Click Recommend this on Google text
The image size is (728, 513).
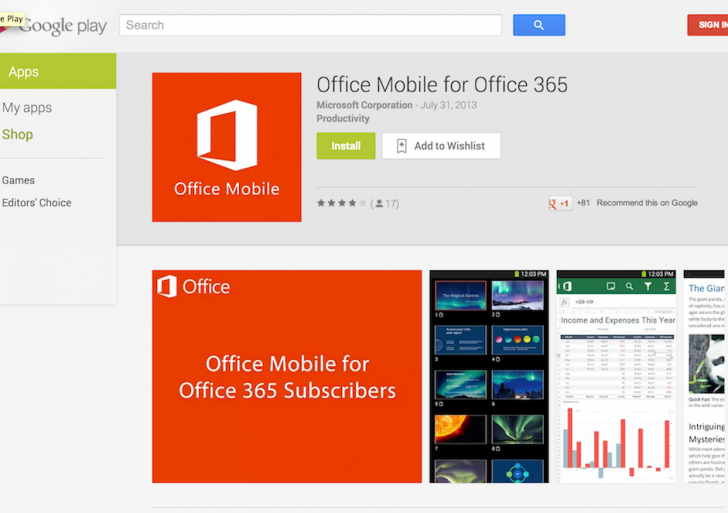coord(647,203)
